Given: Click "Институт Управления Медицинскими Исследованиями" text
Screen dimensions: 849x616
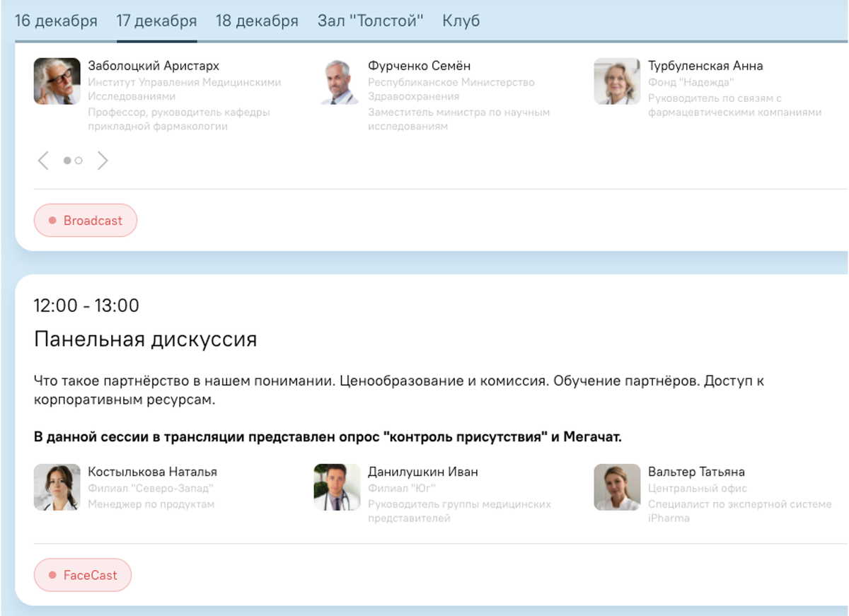Looking at the screenshot, I should pos(184,89).
